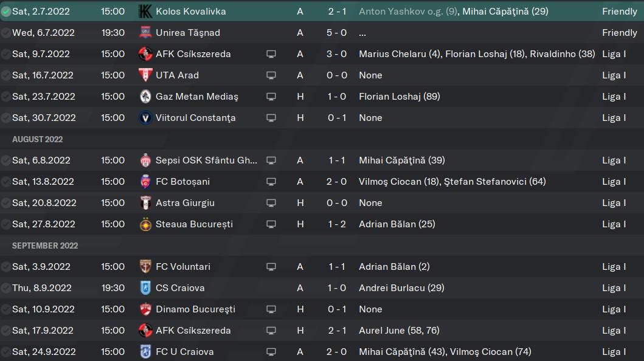Viewport: 644px width, 361px height.
Task: Click the CS Craiova club badge
Action: [x=145, y=288]
